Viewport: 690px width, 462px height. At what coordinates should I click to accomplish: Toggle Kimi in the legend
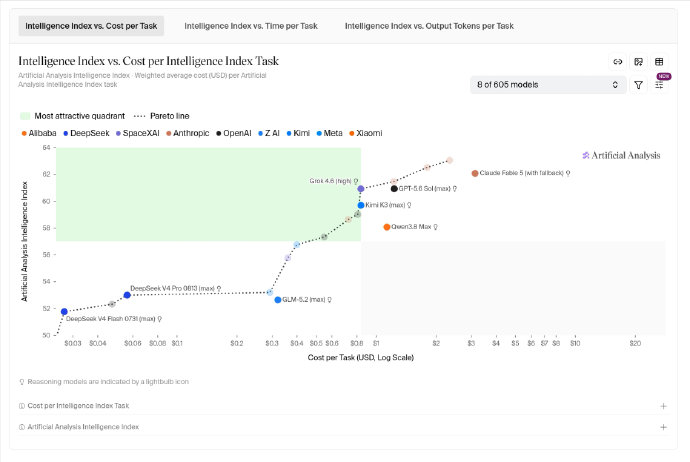click(x=298, y=133)
